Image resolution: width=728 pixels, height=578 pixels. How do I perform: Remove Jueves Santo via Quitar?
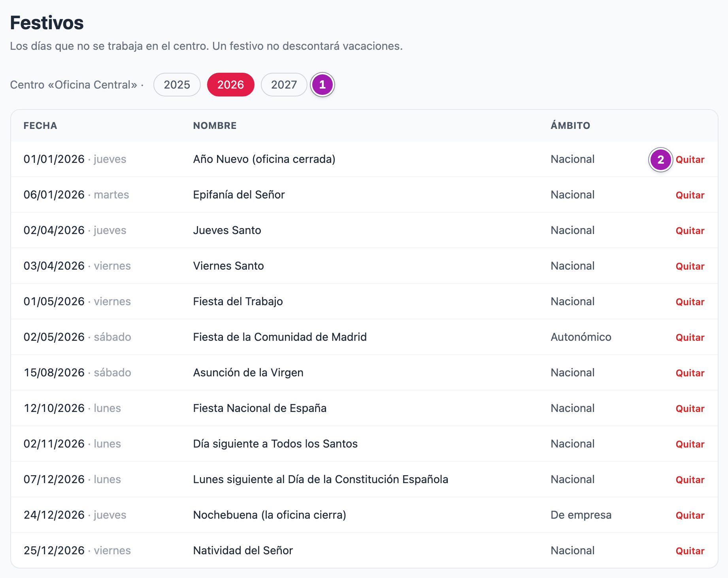[690, 230]
